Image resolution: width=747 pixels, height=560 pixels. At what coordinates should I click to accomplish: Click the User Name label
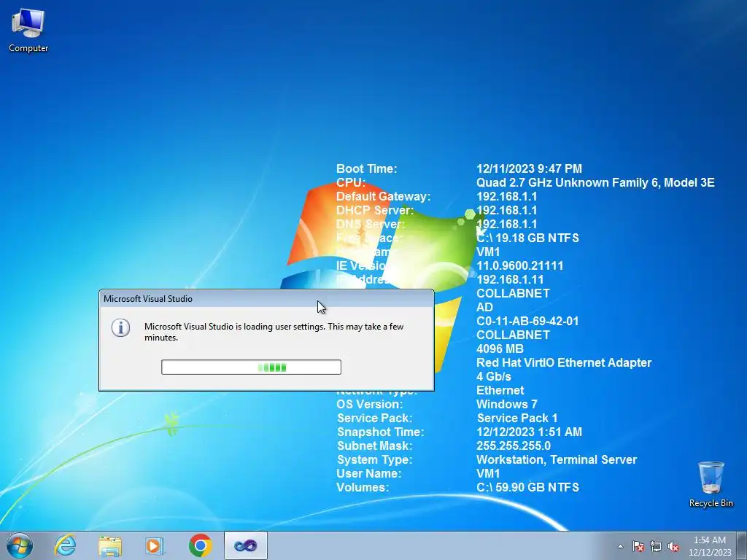click(368, 473)
